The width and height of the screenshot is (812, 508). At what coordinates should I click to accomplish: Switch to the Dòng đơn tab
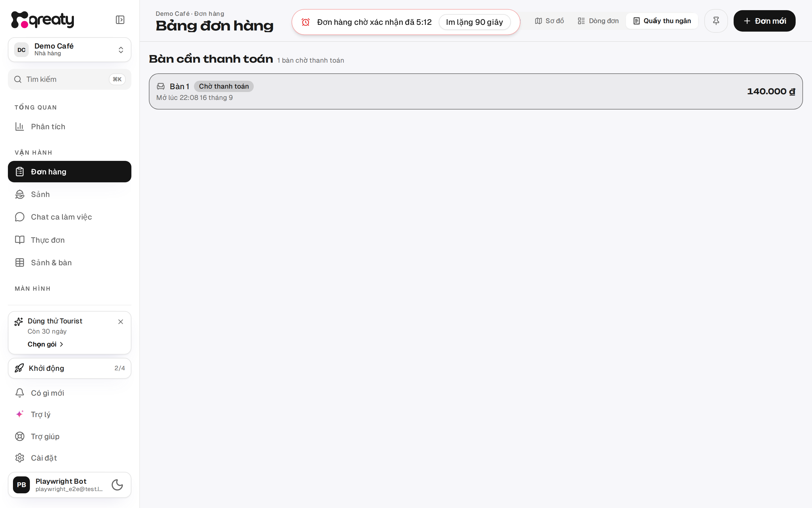tap(598, 21)
